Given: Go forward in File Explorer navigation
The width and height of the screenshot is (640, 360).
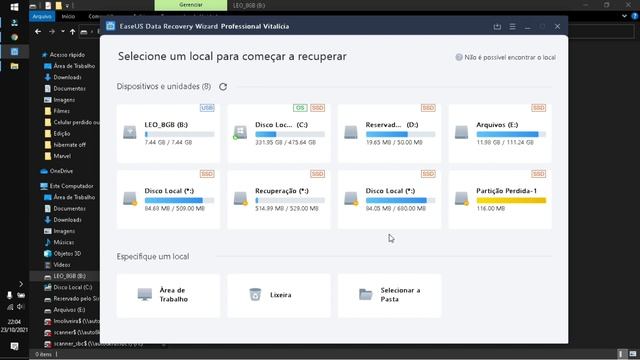Looking at the screenshot, I should point(51,31).
